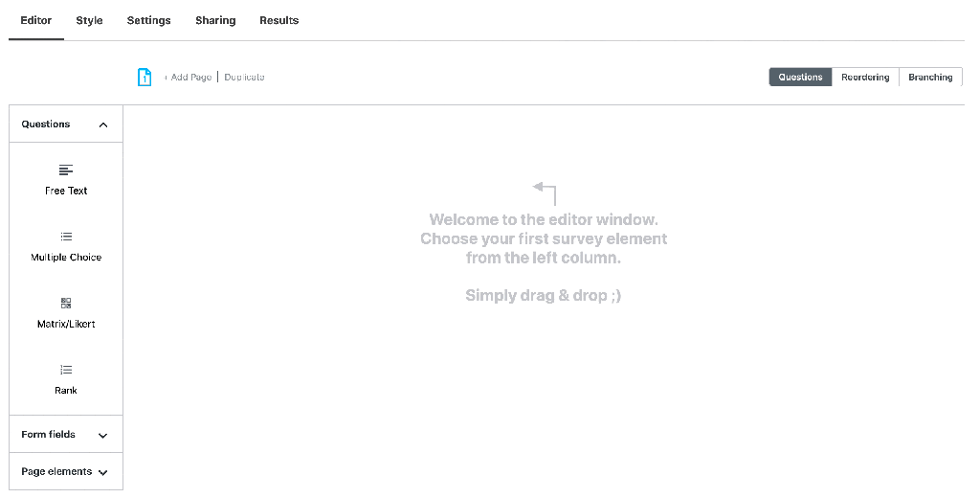Switch to the Reordering view mode
The height and width of the screenshot is (498, 980).
click(865, 78)
